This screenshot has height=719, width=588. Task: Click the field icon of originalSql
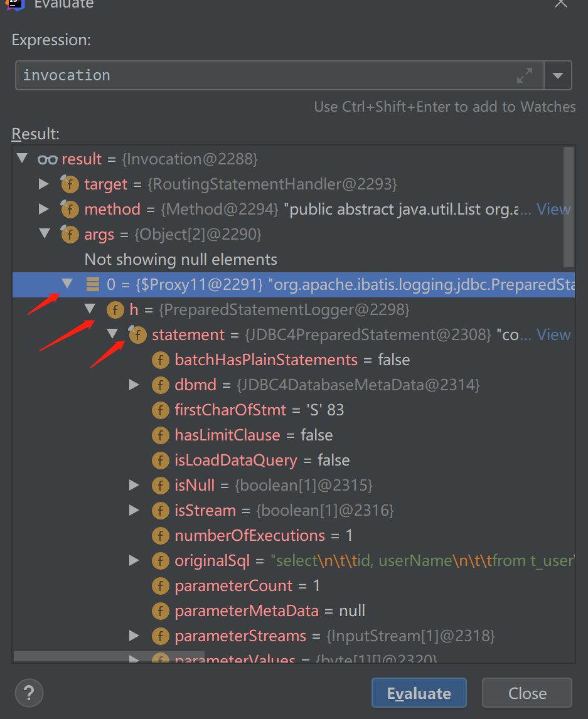(x=161, y=560)
